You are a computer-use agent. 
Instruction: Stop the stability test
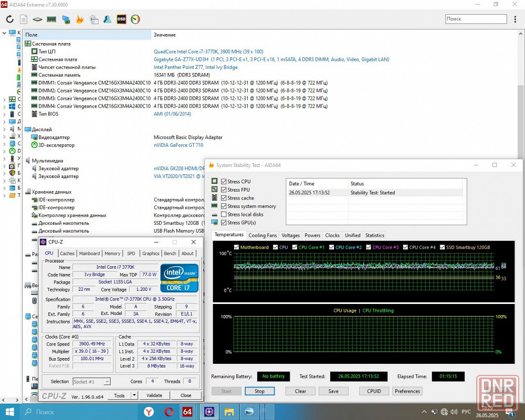(259, 391)
